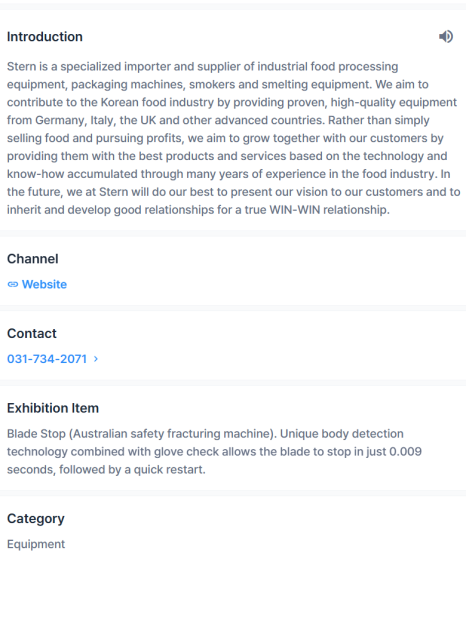Click the Exhibition Item section heading
Viewport: 466px width, 618px height.
[x=53, y=408]
